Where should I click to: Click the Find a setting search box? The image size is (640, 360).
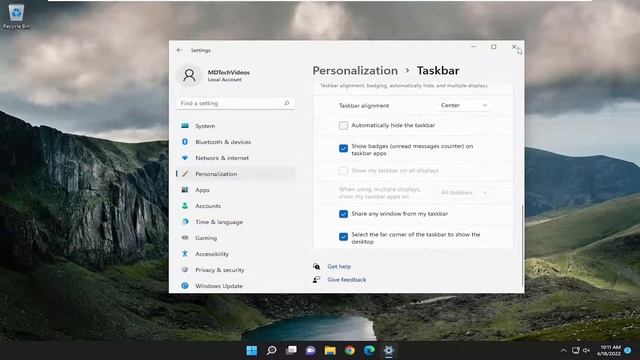[235, 103]
